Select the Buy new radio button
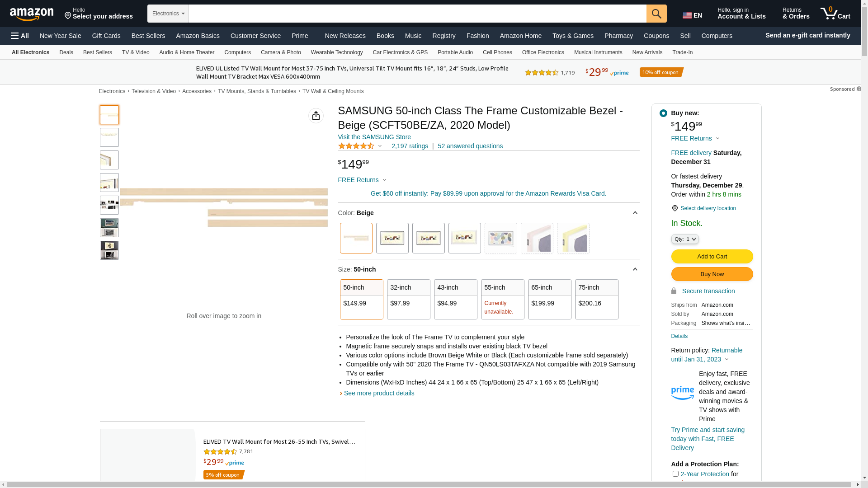The height and width of the screenshot is (488, 868). pos(663,113)
